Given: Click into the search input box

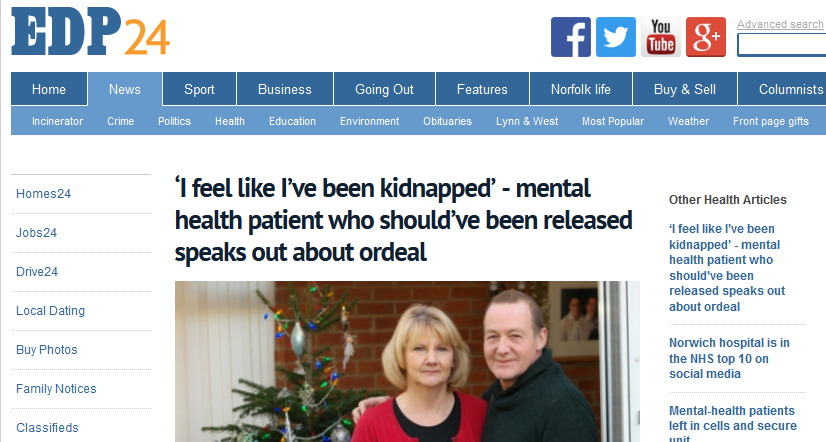Looking at the screenshot, I should 782,45.
